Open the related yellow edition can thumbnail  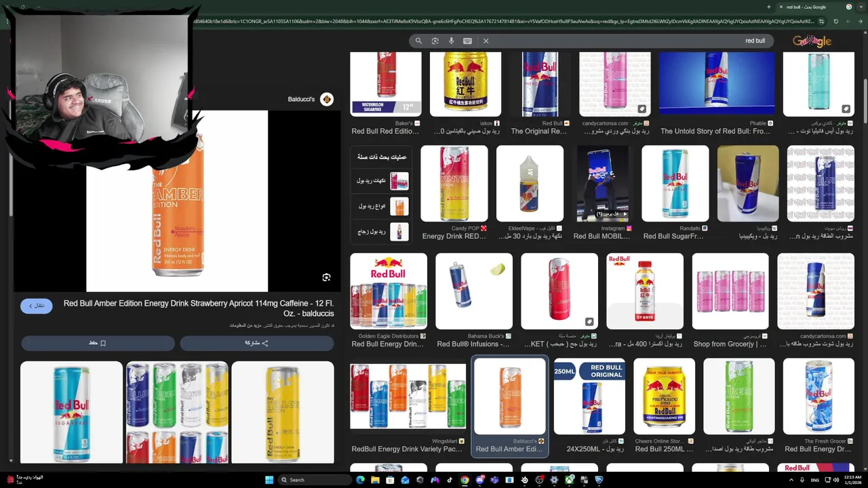pyautogui.click(x=283, y=412)
